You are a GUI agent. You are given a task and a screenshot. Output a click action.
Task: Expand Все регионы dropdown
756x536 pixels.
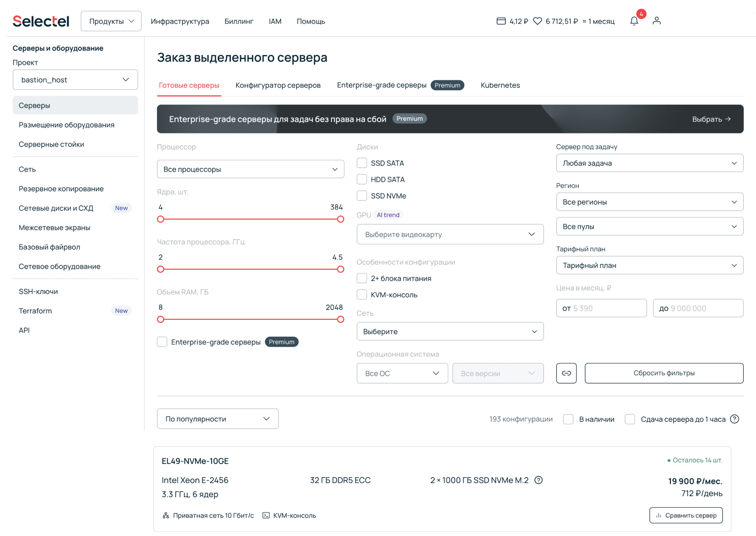pos(650,202)
